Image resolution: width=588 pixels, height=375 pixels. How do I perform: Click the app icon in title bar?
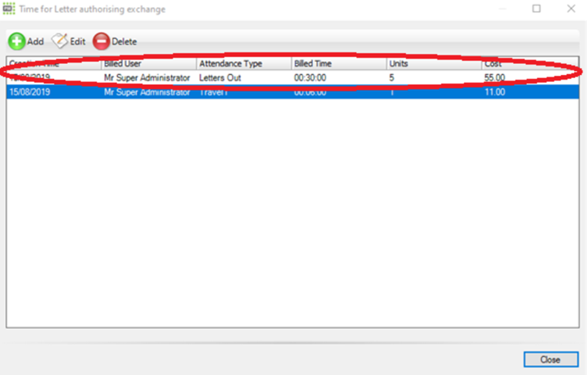pos(9,9)
